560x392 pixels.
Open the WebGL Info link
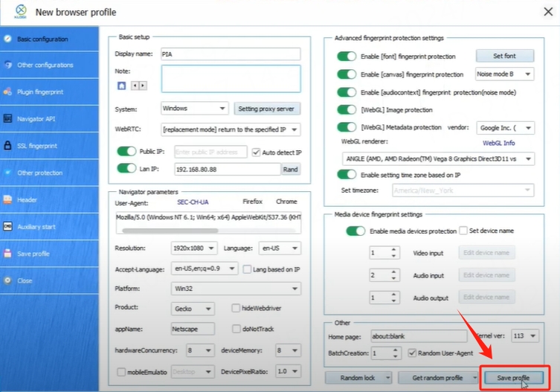tap(498, 142)
